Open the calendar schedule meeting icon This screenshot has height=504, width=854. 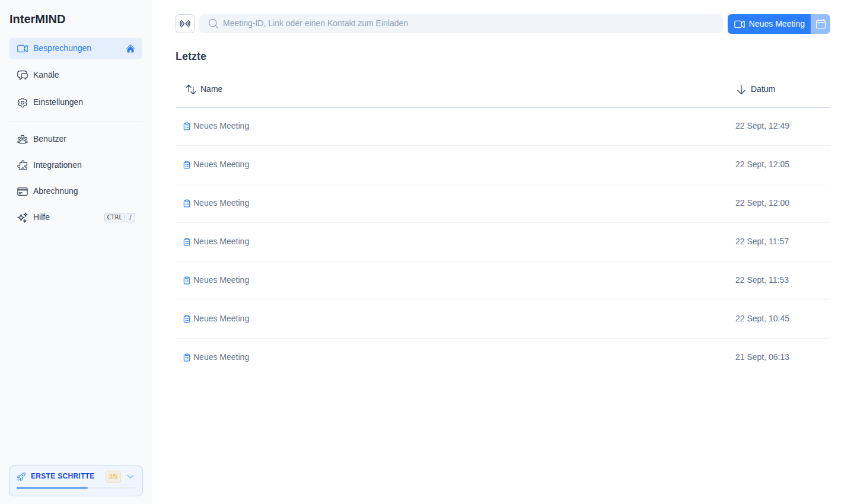click(821, 24)
